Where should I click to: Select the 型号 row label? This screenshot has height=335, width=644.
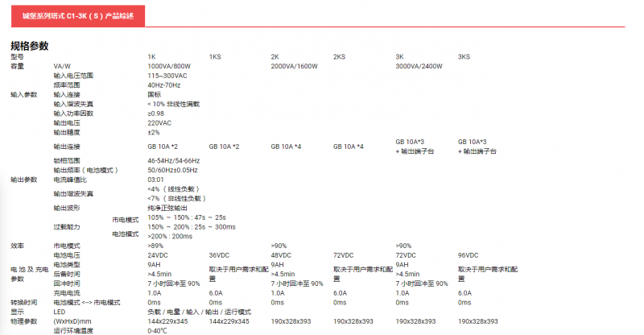17,56
